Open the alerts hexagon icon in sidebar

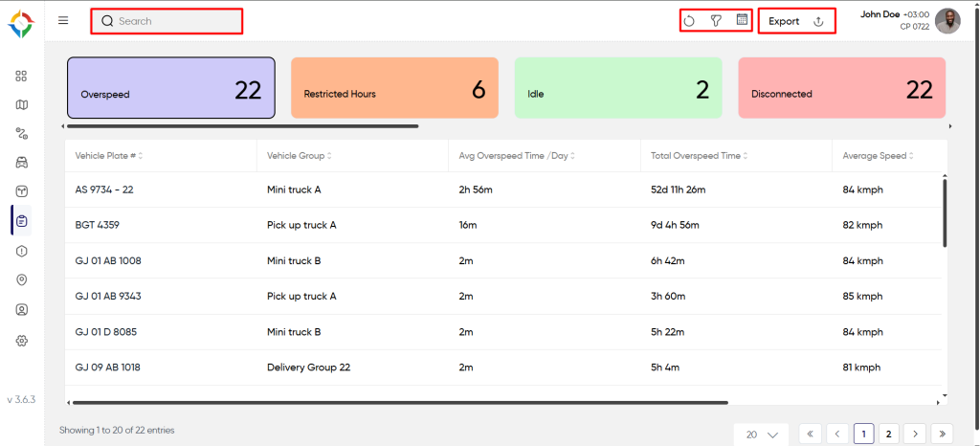click(x=21, y=251)
